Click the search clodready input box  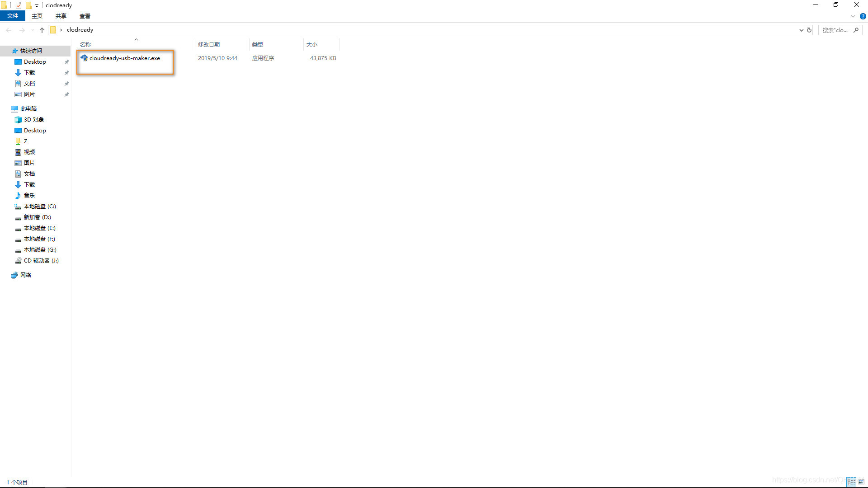(x=835, y=30)
